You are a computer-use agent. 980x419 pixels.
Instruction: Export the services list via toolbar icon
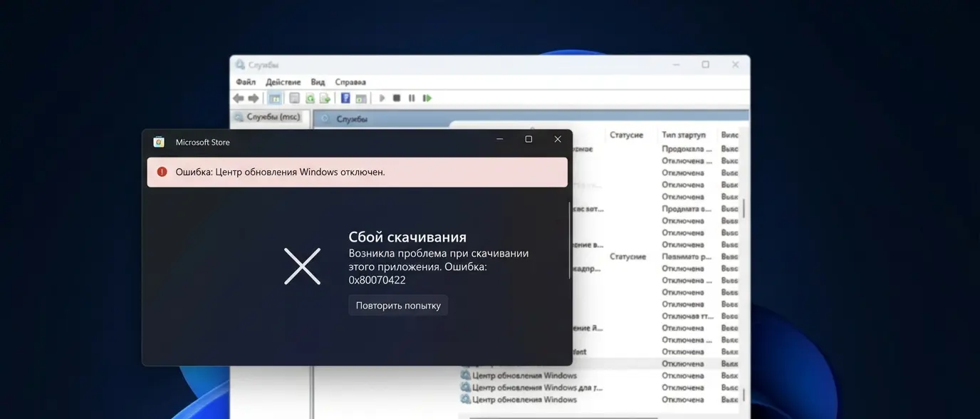(325, 98)
